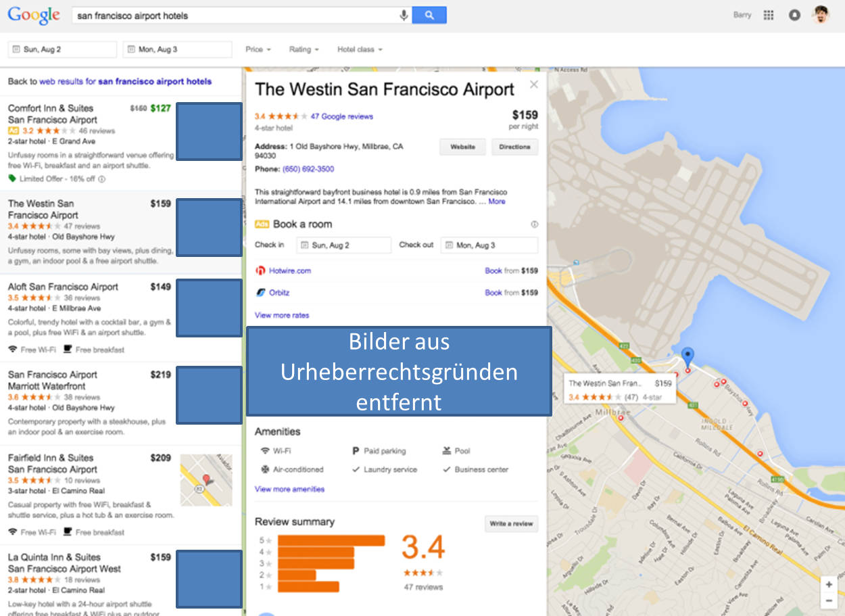Select the Hotwire.com logo
This screenshot has width=845, height=616.
click(x=260, y=270)
